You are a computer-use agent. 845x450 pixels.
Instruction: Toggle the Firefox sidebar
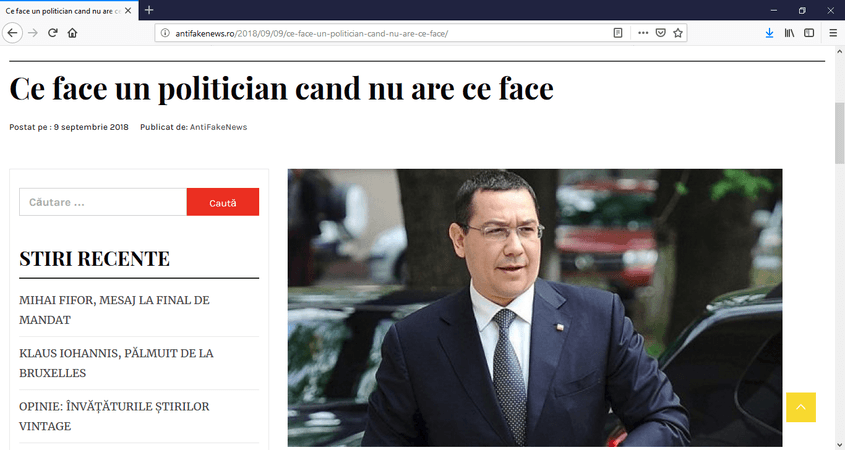[x=809, y=33]
